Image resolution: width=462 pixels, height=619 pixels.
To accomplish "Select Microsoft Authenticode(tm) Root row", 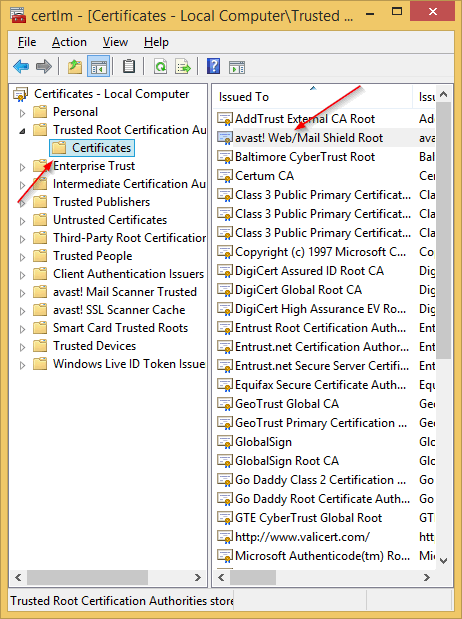I will point(322,556).
